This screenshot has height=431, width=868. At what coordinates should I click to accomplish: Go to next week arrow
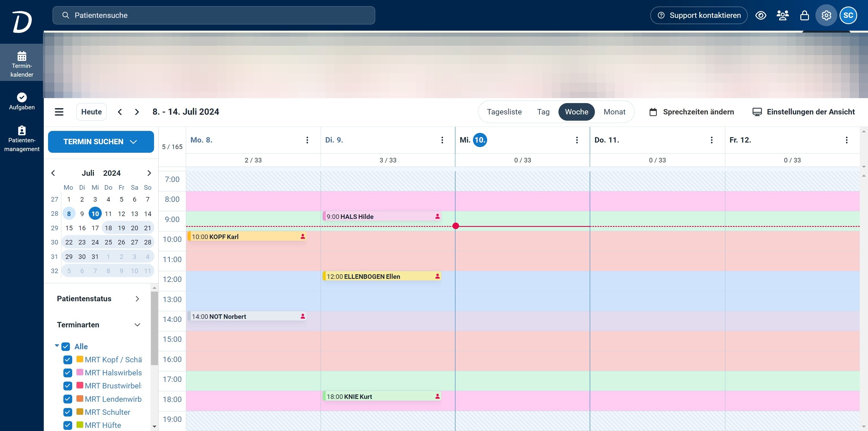[x=137, y=112]
